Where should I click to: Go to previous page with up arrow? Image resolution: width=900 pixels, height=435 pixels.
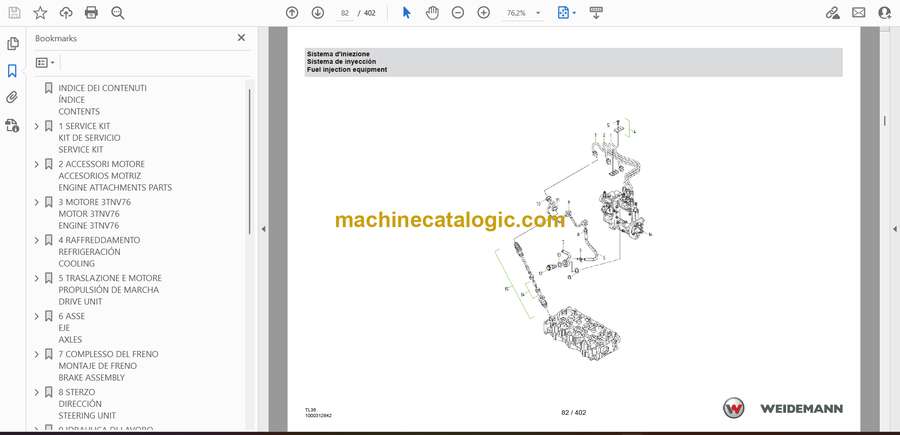click(292, 13)
